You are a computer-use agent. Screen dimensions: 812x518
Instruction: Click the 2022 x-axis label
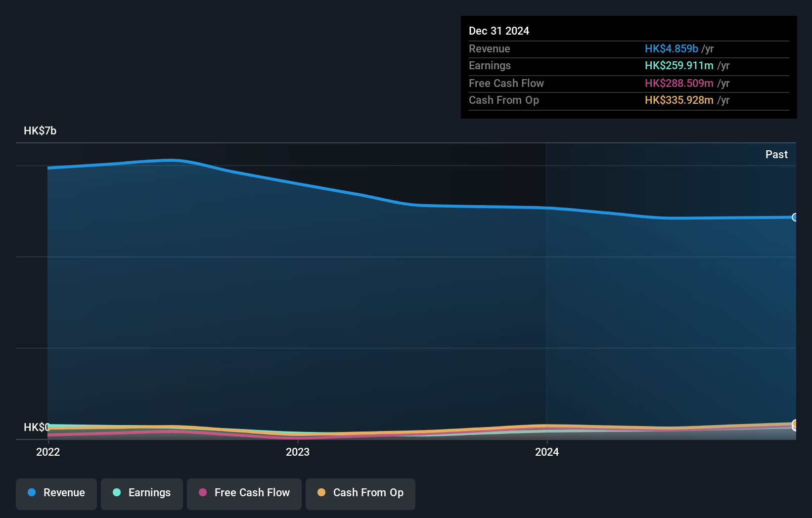[48, 452]
